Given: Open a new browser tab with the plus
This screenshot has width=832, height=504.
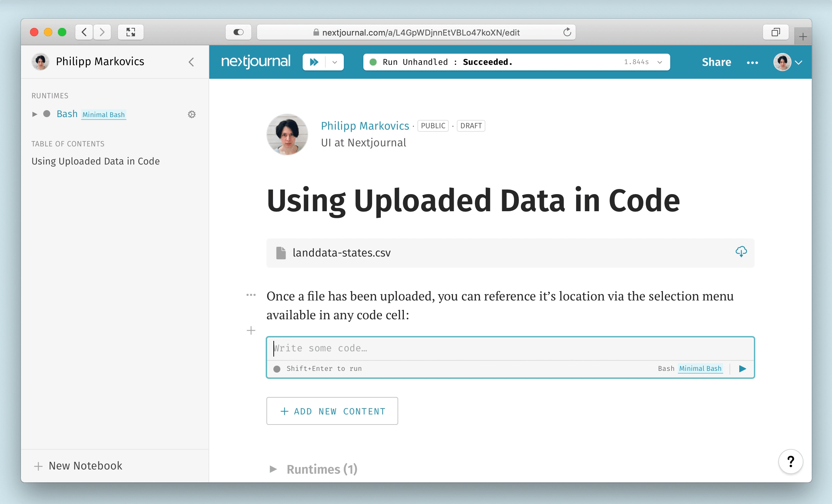Looking at the screenshot, I should [803, 36].
